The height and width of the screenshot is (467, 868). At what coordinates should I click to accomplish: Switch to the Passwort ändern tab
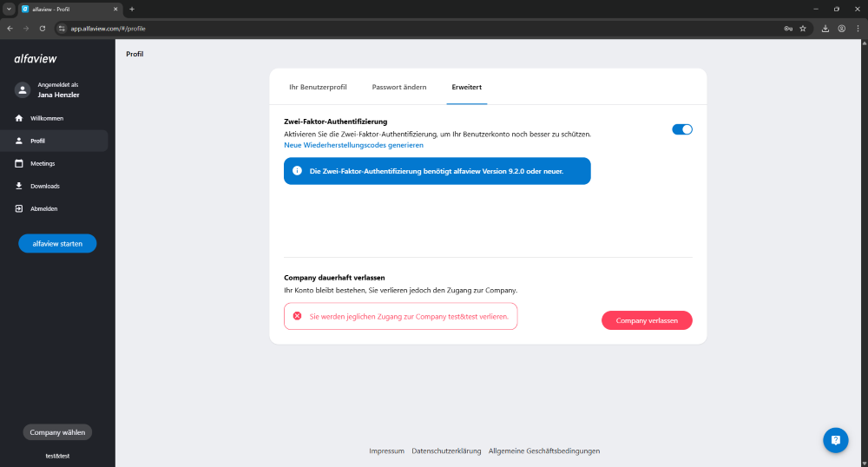click(x=399, y=88)
